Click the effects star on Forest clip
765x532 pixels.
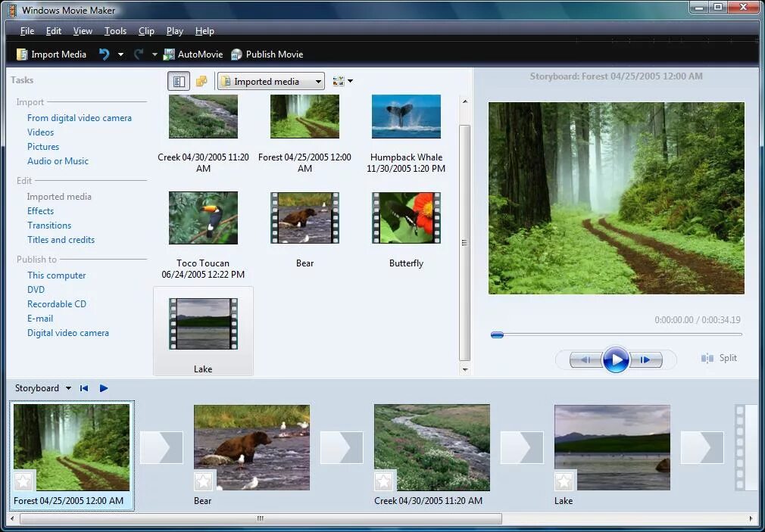tap(23, 482)
